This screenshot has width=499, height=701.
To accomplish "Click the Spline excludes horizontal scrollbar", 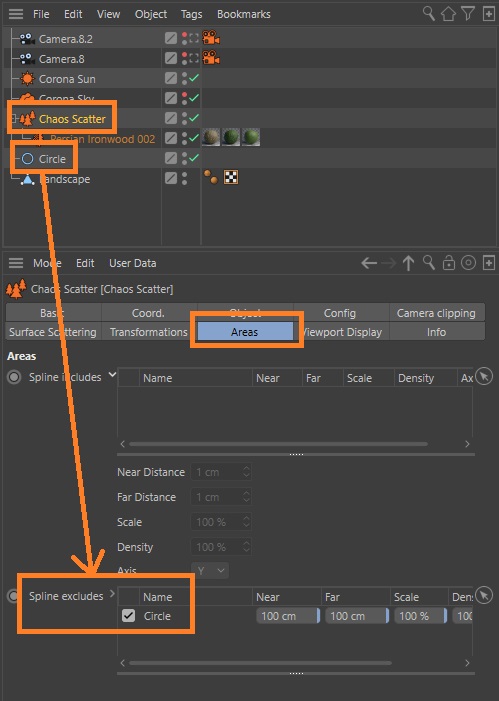I will coord(260,663).
